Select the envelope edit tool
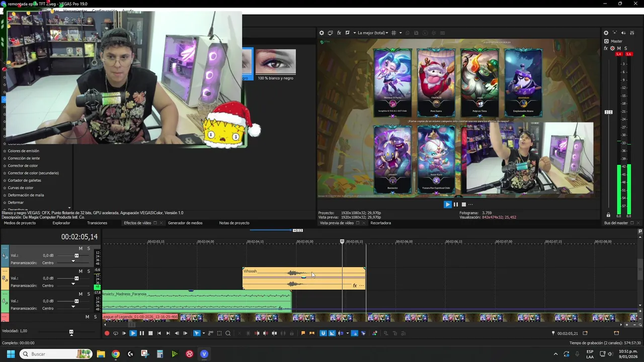 tap(210, 333)
